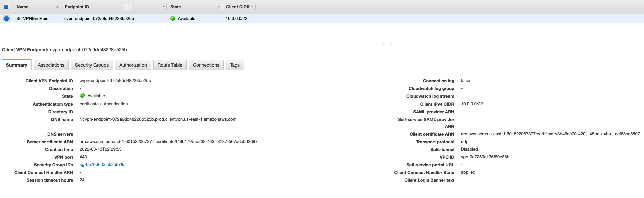The height and width of the screenshot is (198, 644).
Task: Click the Name column header
Action: 23,7
